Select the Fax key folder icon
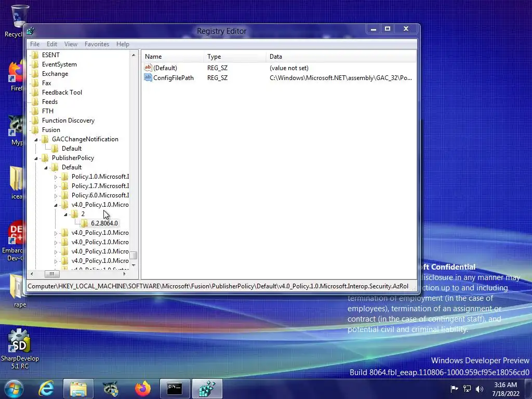Screen dimensions: 532x399 tap(35, 83)
